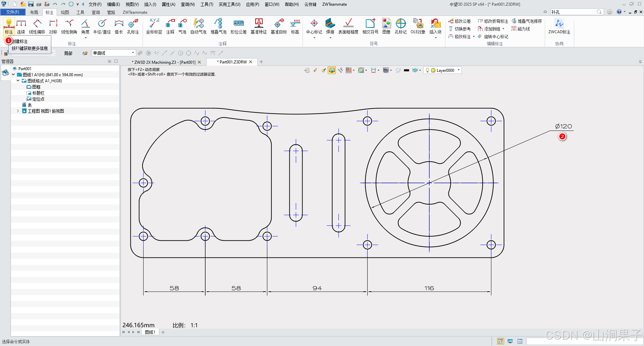Expand the 工程图 视图1 俯视图 node

coord(18,111)
